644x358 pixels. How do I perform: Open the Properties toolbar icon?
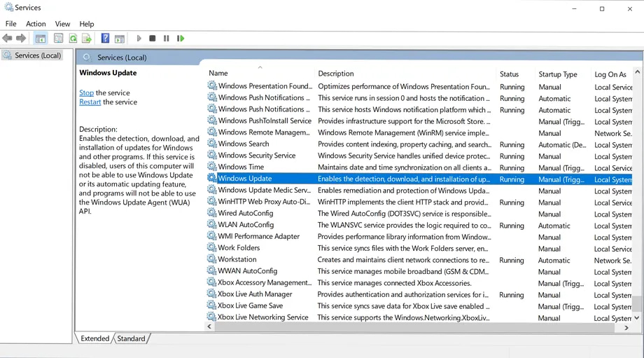click(x=58, y=39)
